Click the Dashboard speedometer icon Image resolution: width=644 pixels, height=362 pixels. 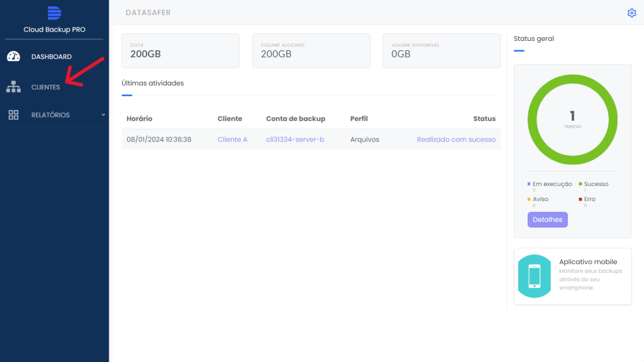point(13,57)
